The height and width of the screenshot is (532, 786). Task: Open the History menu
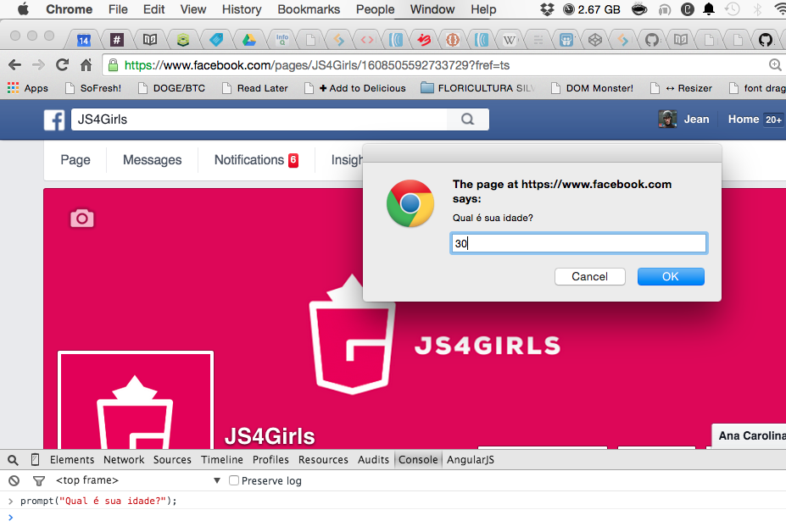[x=242, y=9]
